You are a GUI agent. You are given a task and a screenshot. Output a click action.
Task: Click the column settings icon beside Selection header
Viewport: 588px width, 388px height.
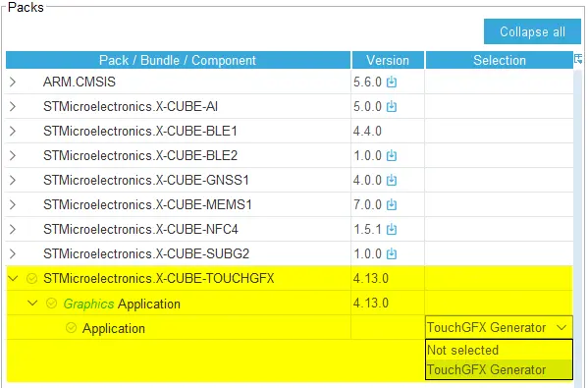[578, 59]
